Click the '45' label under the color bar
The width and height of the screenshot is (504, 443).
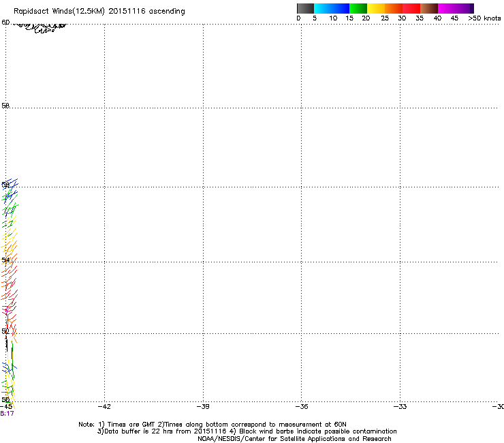(x=454, y=18)
